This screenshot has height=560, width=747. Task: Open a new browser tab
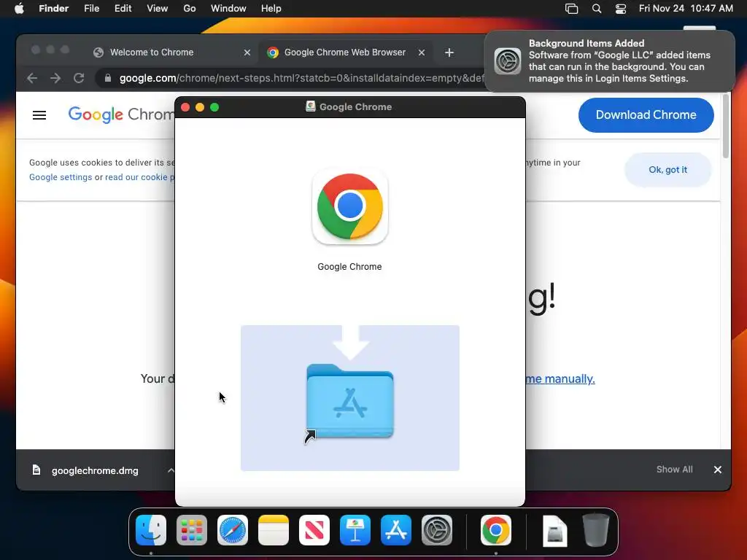coord(449,52)
